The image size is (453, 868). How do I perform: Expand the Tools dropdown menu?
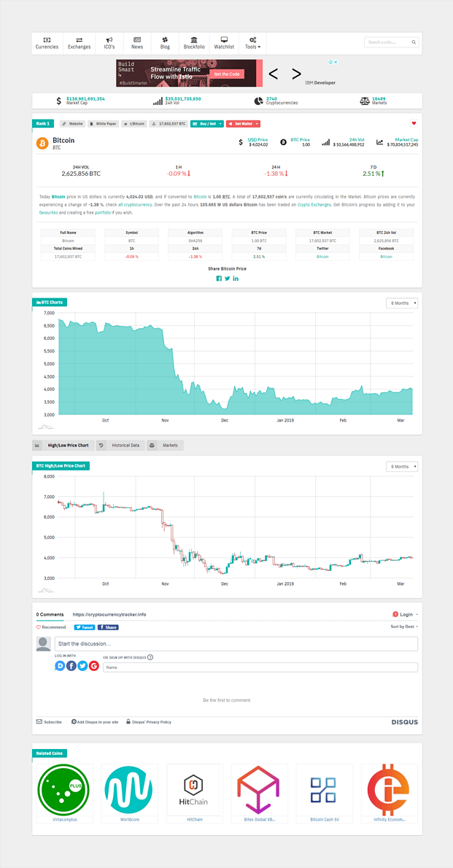pyautogui.click(x=252, y=43)
